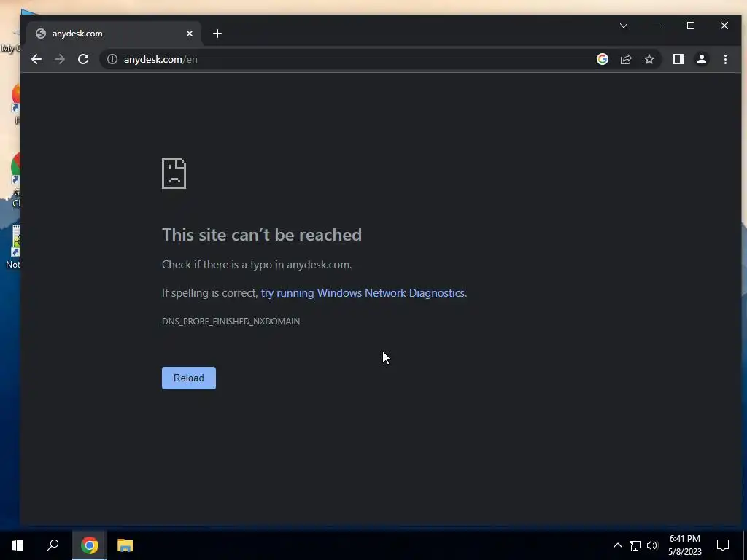The height and width of the screenshot is (560, 747).
Task: Select the anydesk.com tab
Action: pyautogui.click(x=115, y=34)
